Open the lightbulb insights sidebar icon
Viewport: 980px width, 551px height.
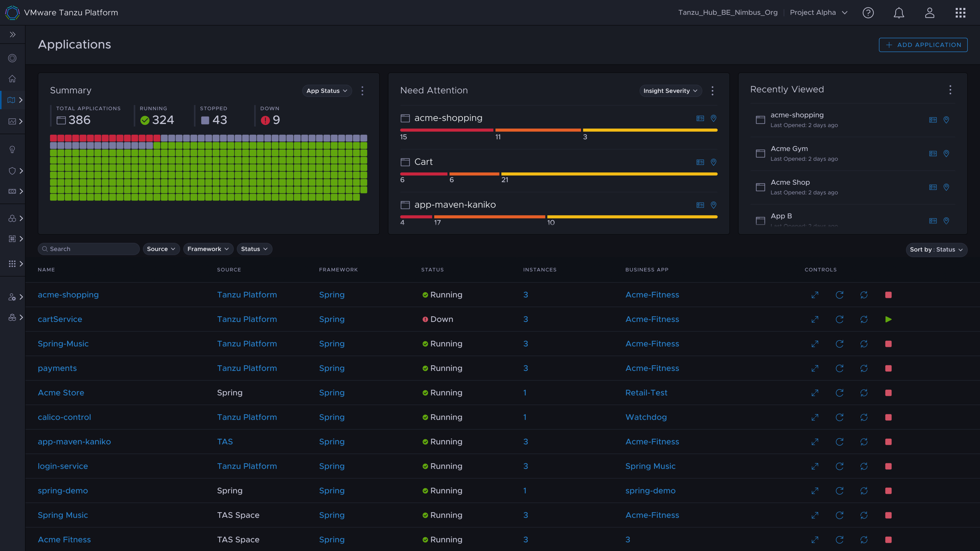click(x=12, y=149)
